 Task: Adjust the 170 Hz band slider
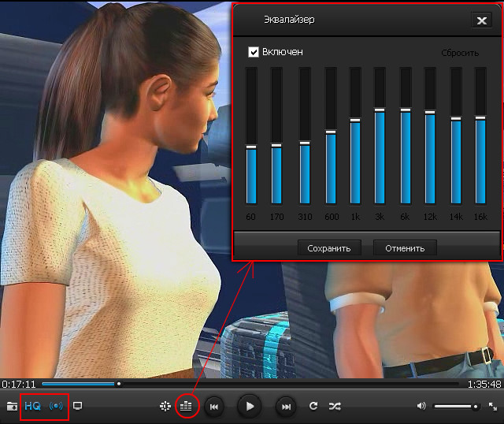(x=276, y=136)
